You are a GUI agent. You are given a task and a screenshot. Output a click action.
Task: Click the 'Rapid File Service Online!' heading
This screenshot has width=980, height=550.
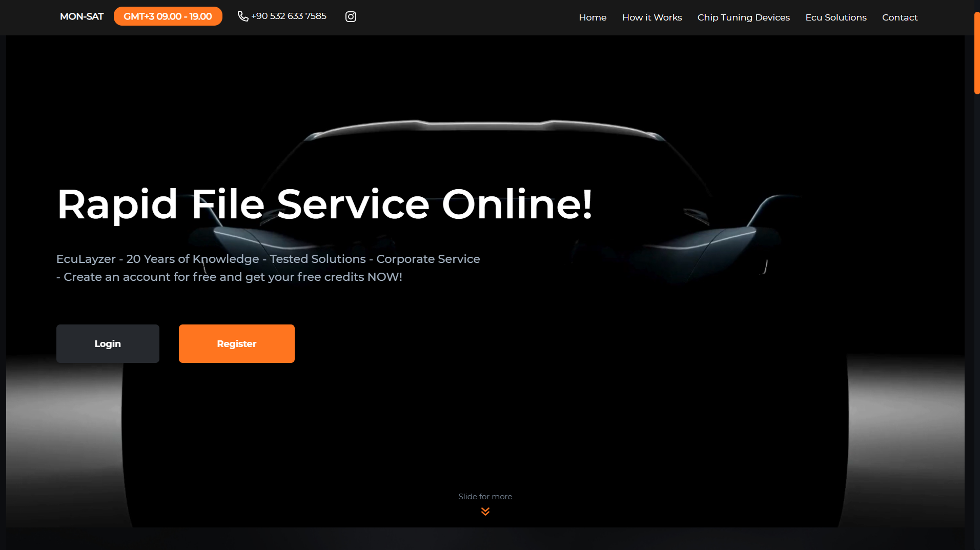tap(324, 204)
